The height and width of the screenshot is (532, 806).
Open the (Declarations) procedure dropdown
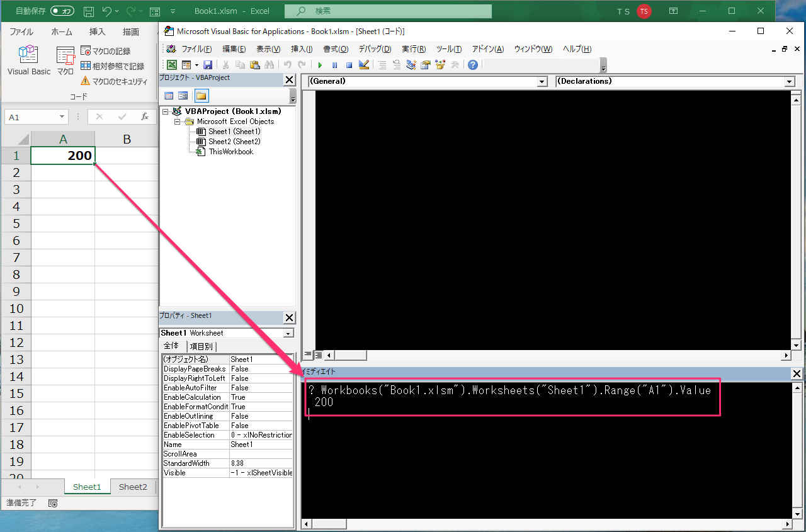pyautogui.click(x=790, y=82)
